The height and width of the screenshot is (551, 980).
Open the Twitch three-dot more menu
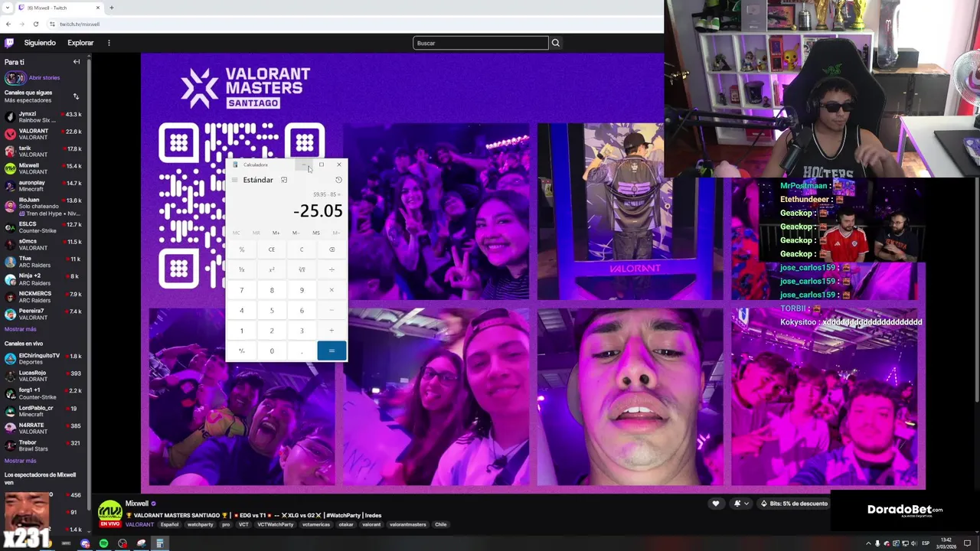click(109, 43)
